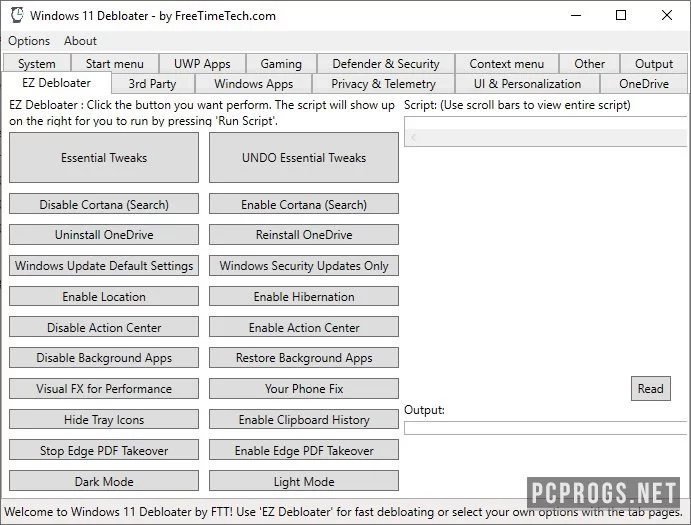Click the Essential Tweaks button
This screenshot has width=691, height=525.
tap(104, 158)
